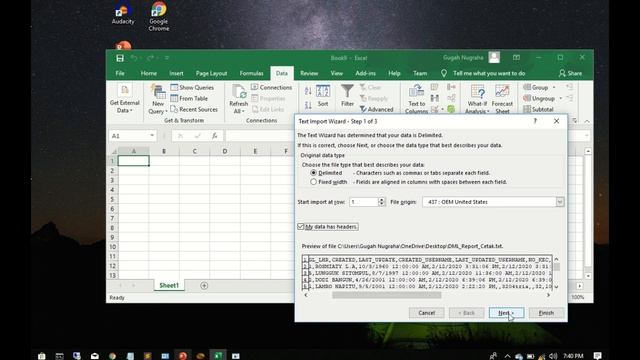
Task: Click the worksheet vertical scrollbar
Action: coord(588,213)
